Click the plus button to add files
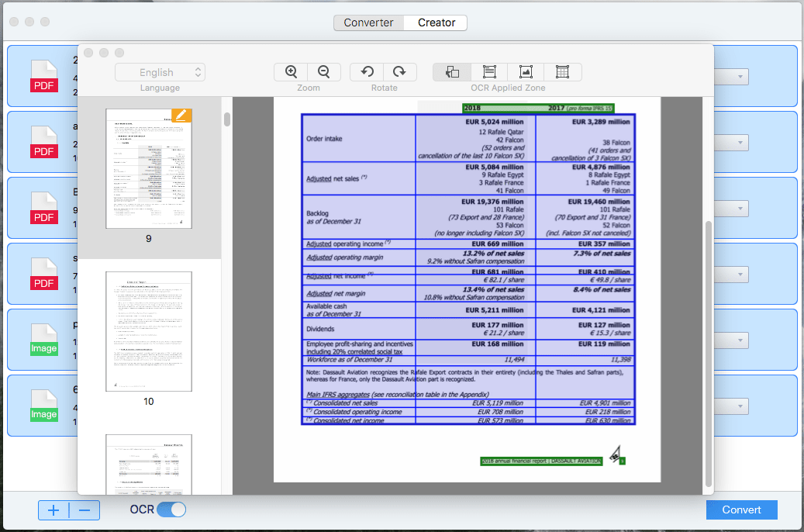The width and height of the screenshot is (804, 532). click(53, 510)
